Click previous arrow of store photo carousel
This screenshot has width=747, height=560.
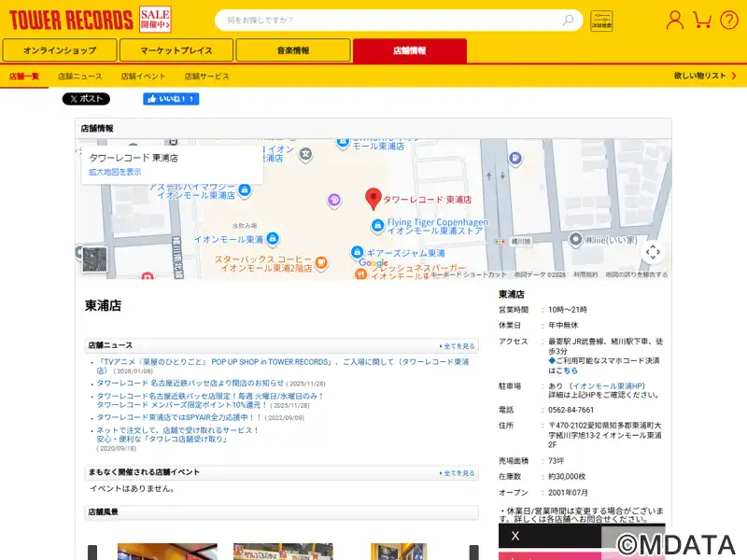(x=92, y=553)
